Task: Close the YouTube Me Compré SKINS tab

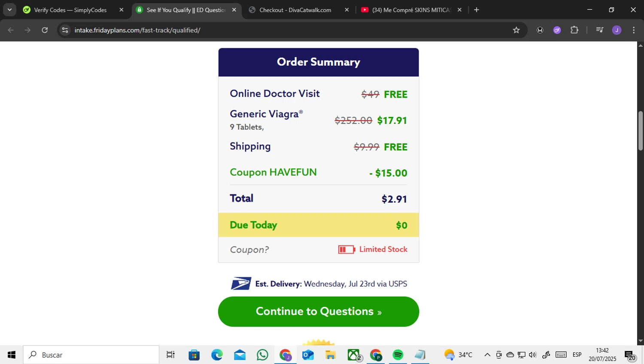Action: tap(459, 10)
